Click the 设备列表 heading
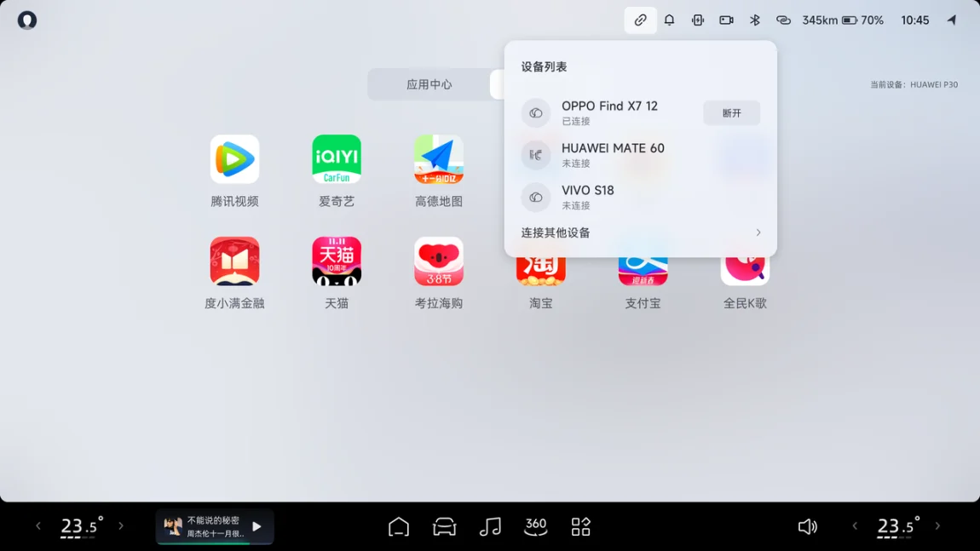This screenshot has height=551, width=980. click(544, 66)
